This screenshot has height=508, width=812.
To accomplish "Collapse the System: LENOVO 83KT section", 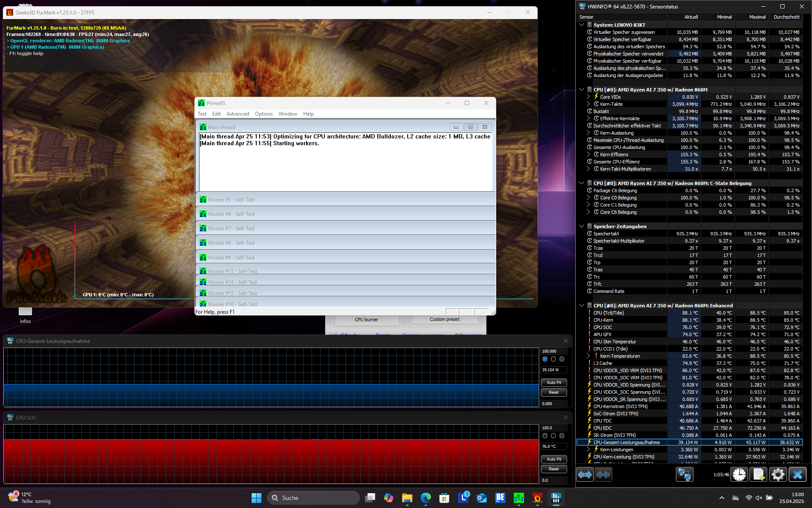I will pyautogui.click(x=582, y=25).
